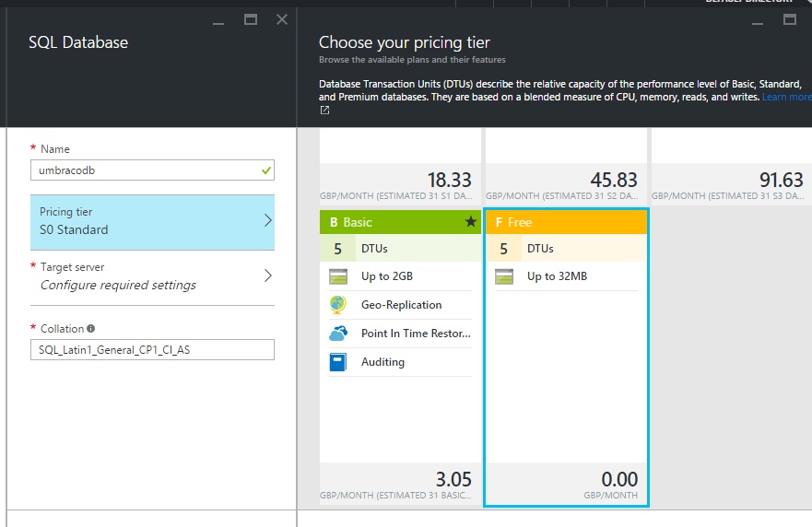Click the Geo-Replication globe icon
This screenshot has width=812, height=527.
337,304
